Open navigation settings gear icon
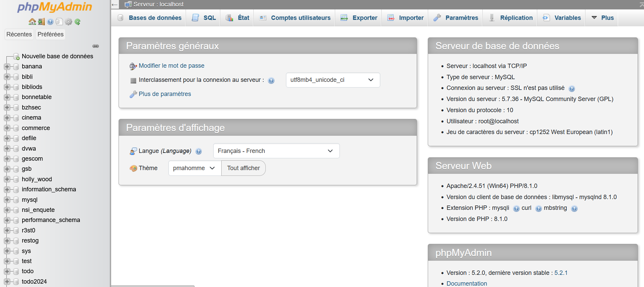Viewport: 644px width, 287px height. tap(68, 22)
